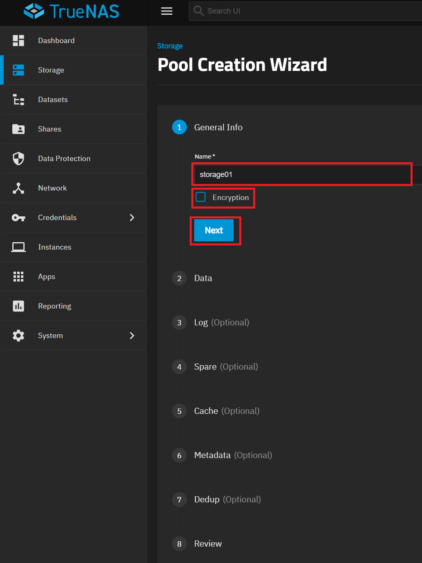
Task: Focus the pool Name input field
Action: pyautogui.click(x=302, y=174)
